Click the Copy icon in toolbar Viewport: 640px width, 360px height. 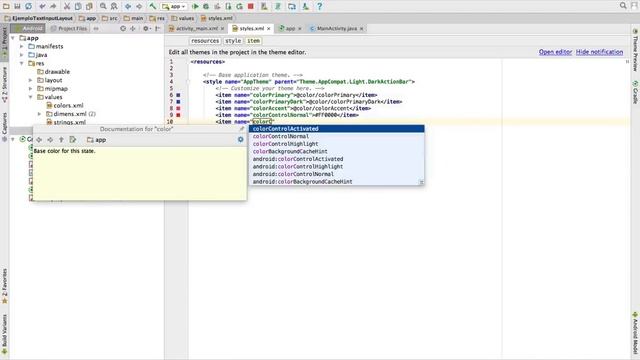[x=78, y=6]
